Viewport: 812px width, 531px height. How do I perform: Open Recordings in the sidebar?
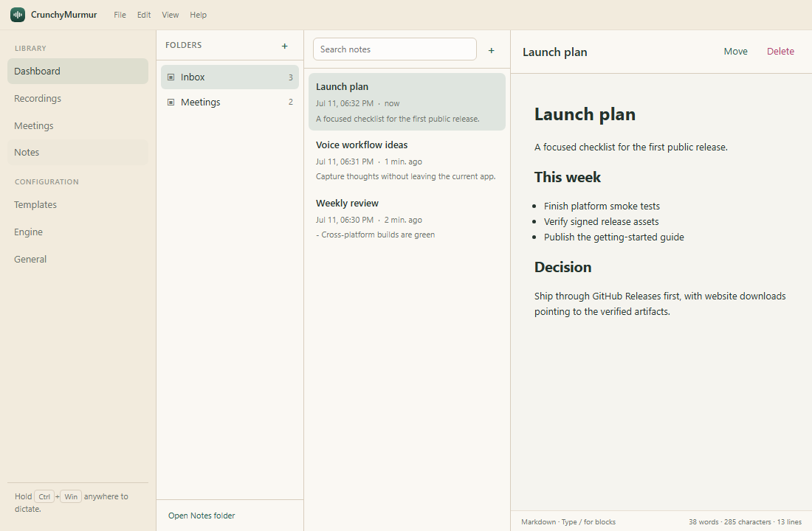coord(78,98)
